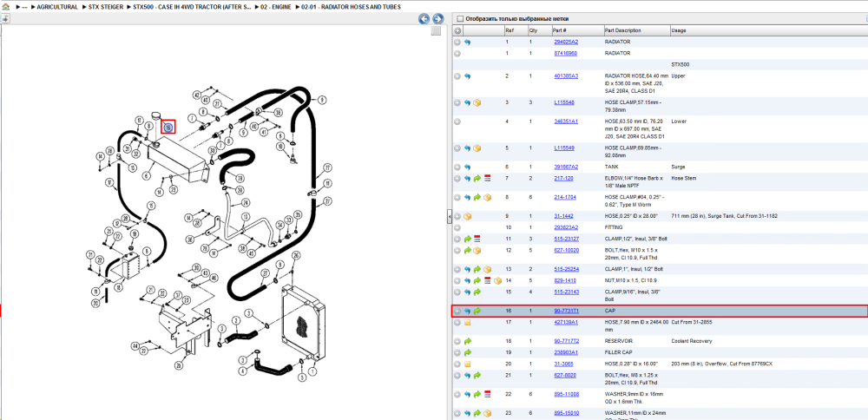Click the box icon for part L115548

click(x=477, y=103)
